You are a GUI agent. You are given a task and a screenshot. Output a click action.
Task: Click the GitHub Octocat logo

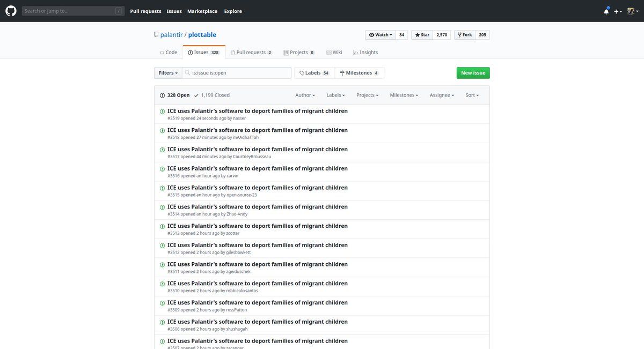tap(11, 11)
